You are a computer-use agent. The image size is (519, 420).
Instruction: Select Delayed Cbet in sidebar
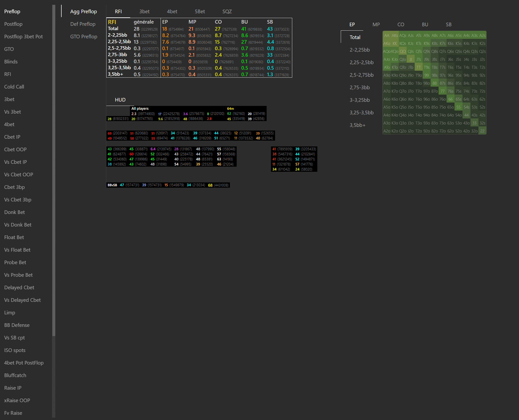19,288
